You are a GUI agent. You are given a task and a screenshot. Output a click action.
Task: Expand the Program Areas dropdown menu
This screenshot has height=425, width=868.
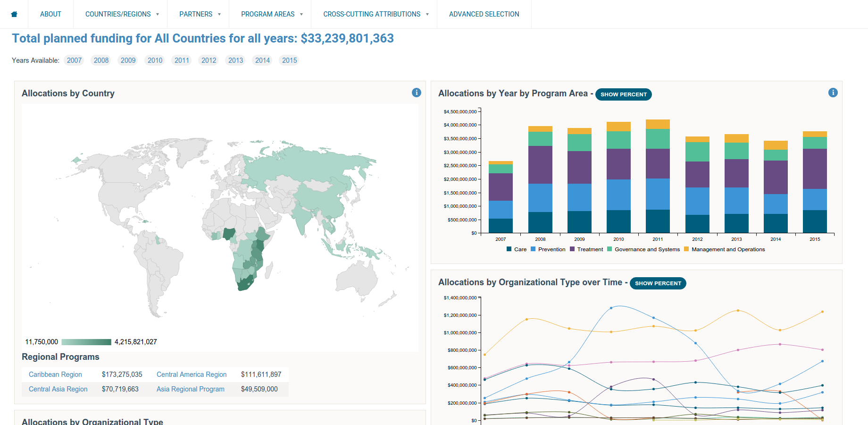[272, 14]
